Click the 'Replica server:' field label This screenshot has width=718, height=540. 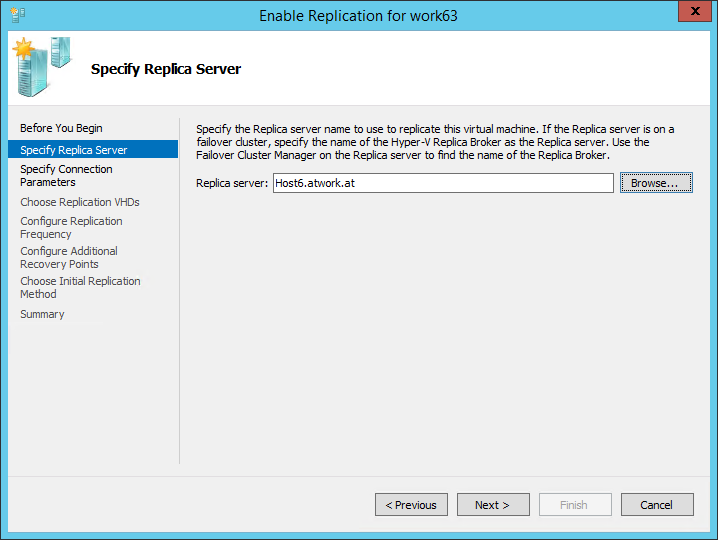coord(232,184)
